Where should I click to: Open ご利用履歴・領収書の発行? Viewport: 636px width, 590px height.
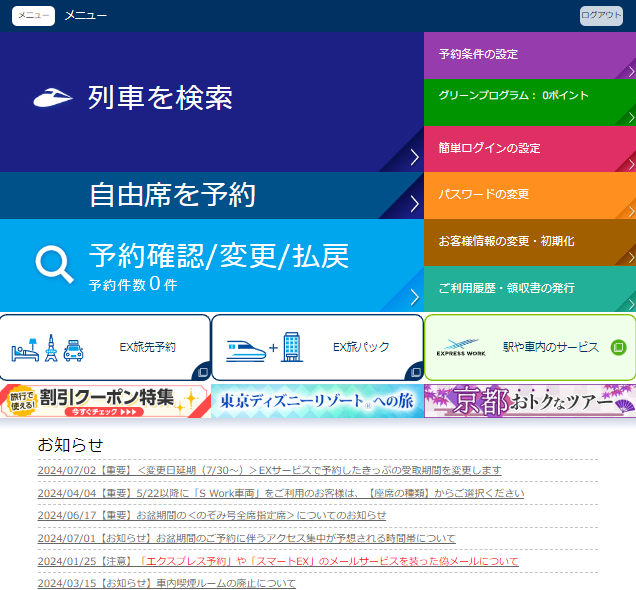529,288
